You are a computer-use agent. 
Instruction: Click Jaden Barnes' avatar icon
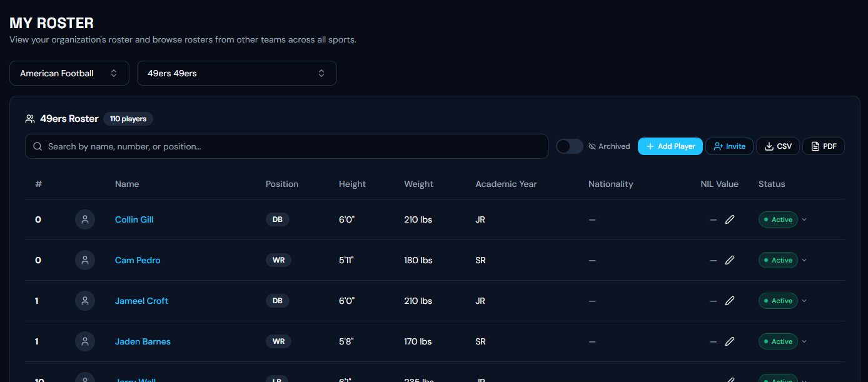pos(85,341)
